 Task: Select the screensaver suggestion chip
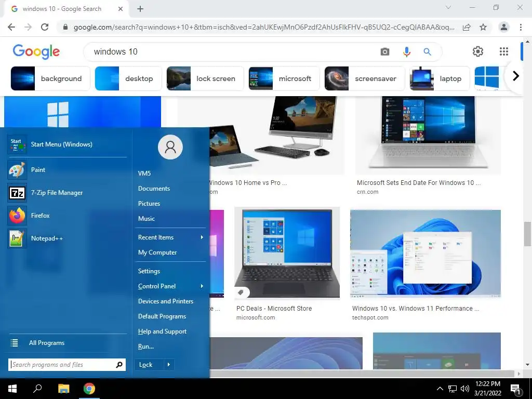364,78
